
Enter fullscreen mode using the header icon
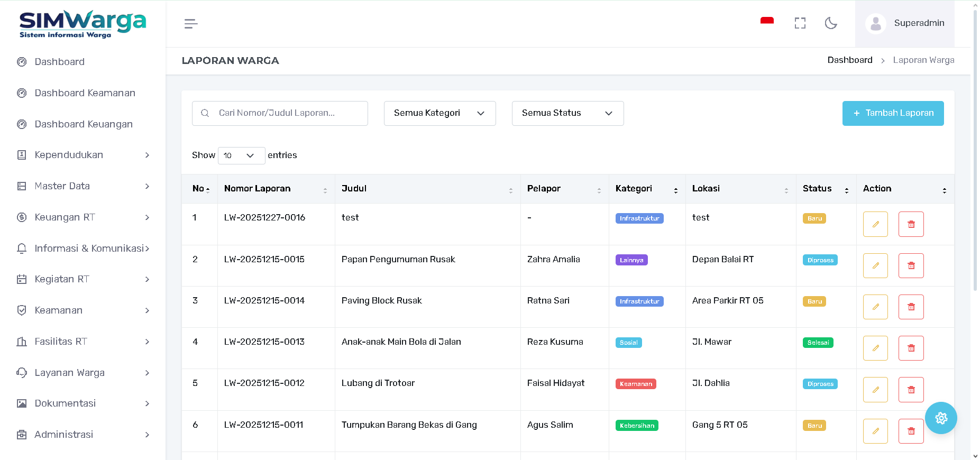click(x=800, y=23)
